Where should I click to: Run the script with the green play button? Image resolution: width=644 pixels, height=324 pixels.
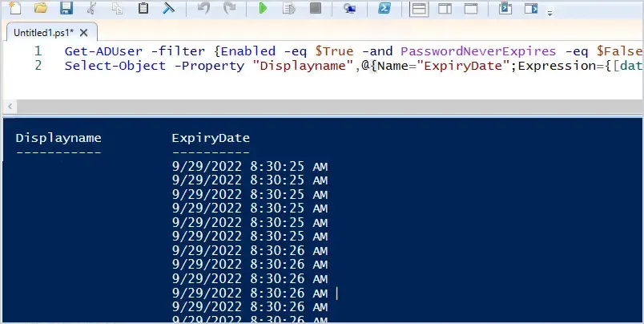point(264,9)
